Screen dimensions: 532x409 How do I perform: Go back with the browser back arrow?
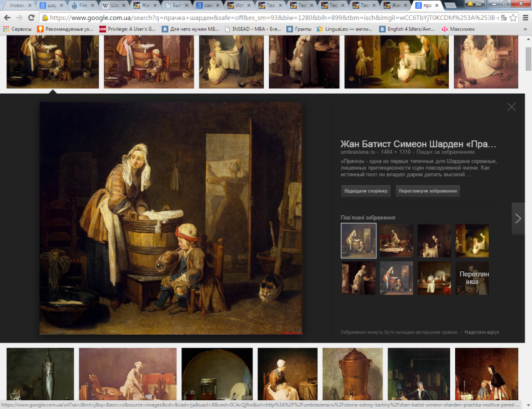(x=7, y=18)
